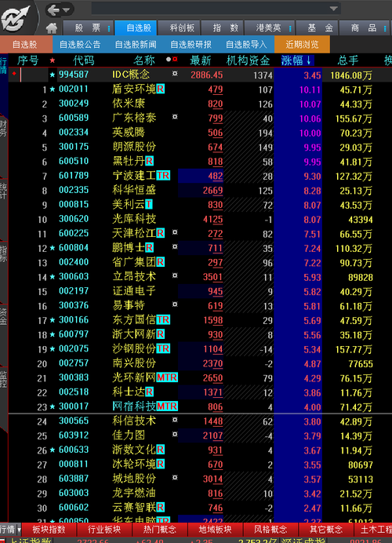Click the MTR badge on 网宿科技
Viewport: 392px width, 543px height.
167,406
